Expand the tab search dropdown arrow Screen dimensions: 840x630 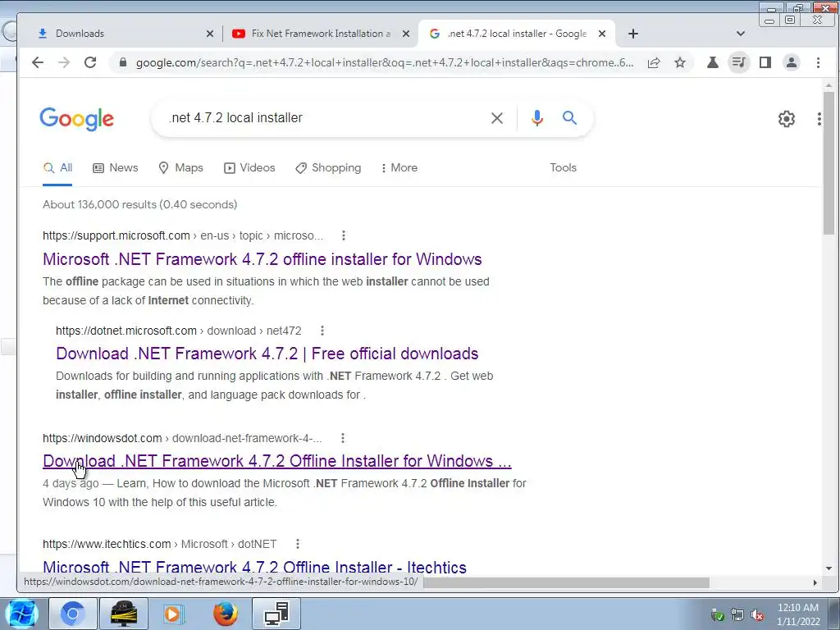tap(741, 34)
